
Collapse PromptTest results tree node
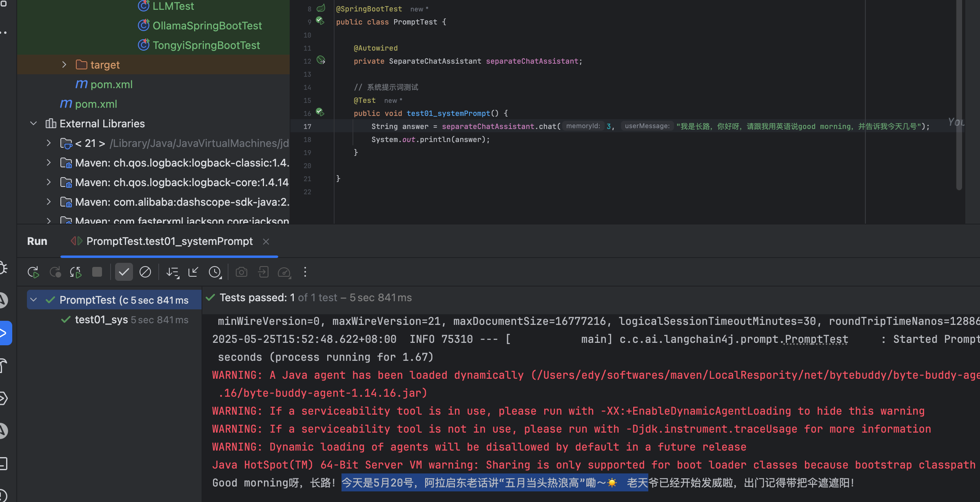tap(34, 300)
